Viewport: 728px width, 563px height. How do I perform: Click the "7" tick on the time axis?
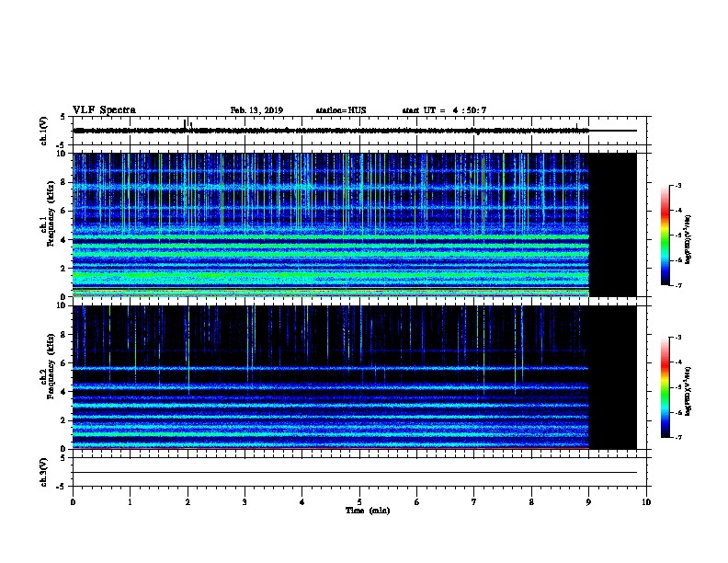coord(474,501)
